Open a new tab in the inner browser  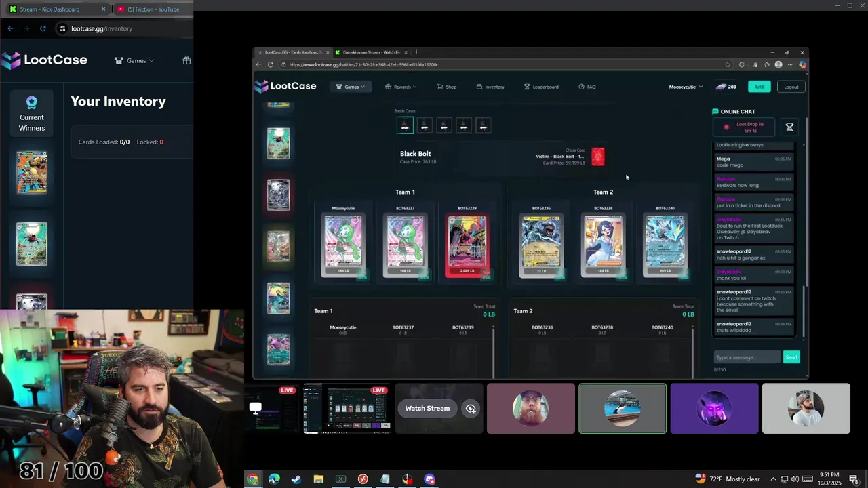coord(416,52)
